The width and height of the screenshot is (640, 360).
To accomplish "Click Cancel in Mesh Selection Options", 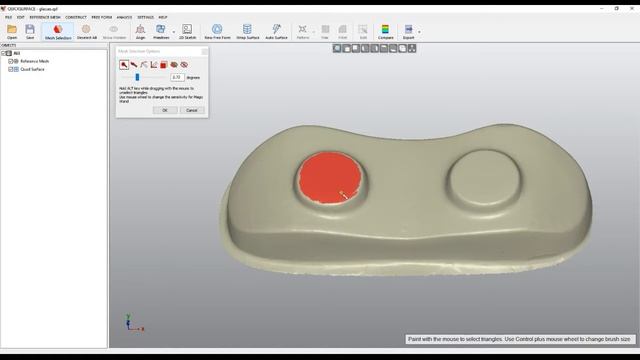I will click(192, 110).
